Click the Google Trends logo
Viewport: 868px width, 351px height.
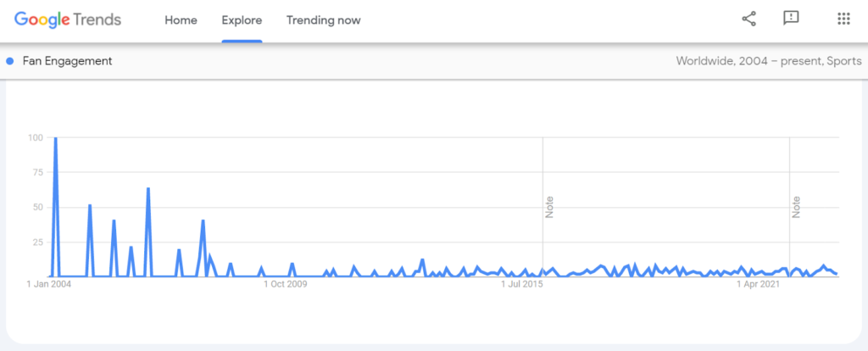tap(68, 20)
